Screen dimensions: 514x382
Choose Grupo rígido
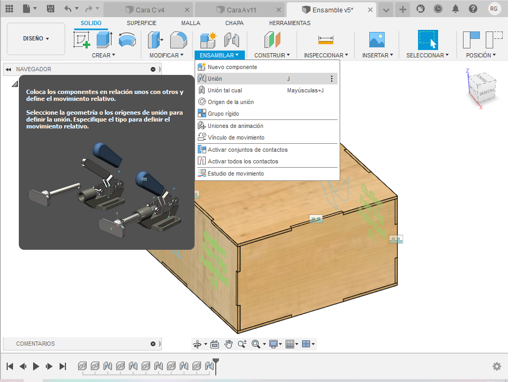pyautogui.click(x=267, y=114)
